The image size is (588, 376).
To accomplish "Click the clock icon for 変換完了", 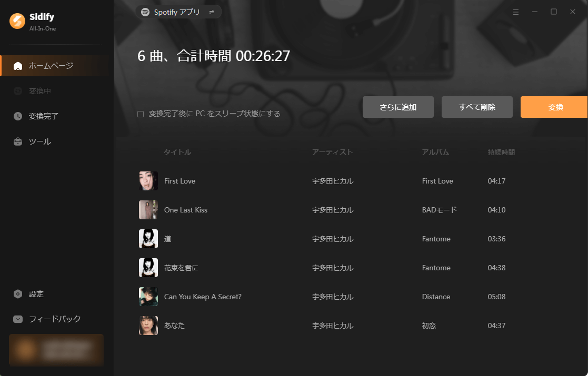I will click(x=17, y=116).
